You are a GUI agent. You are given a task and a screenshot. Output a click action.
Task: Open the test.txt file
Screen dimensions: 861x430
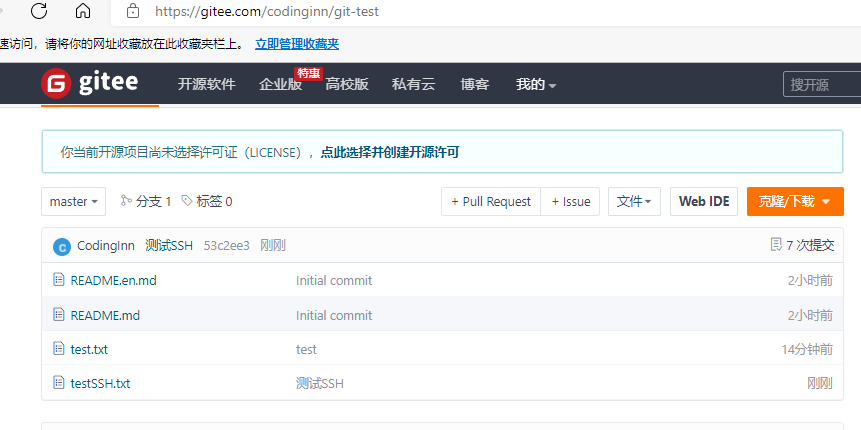coord(90,349)
